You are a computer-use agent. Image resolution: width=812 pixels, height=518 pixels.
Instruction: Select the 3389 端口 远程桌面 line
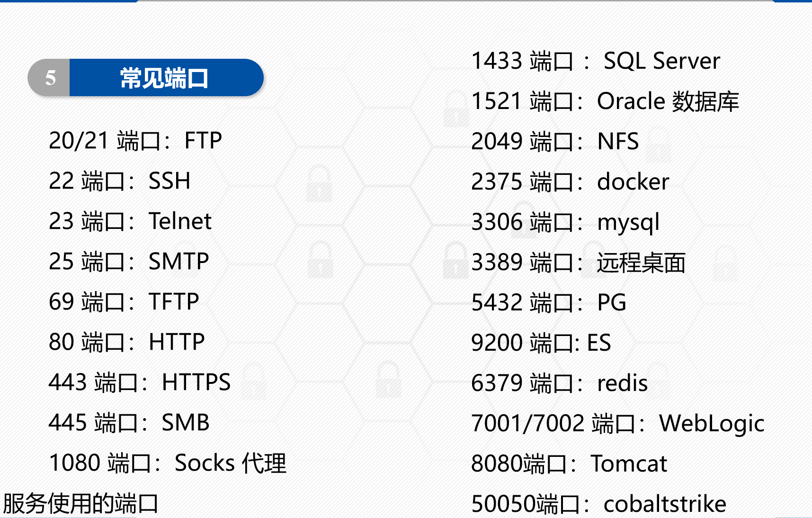578,263
